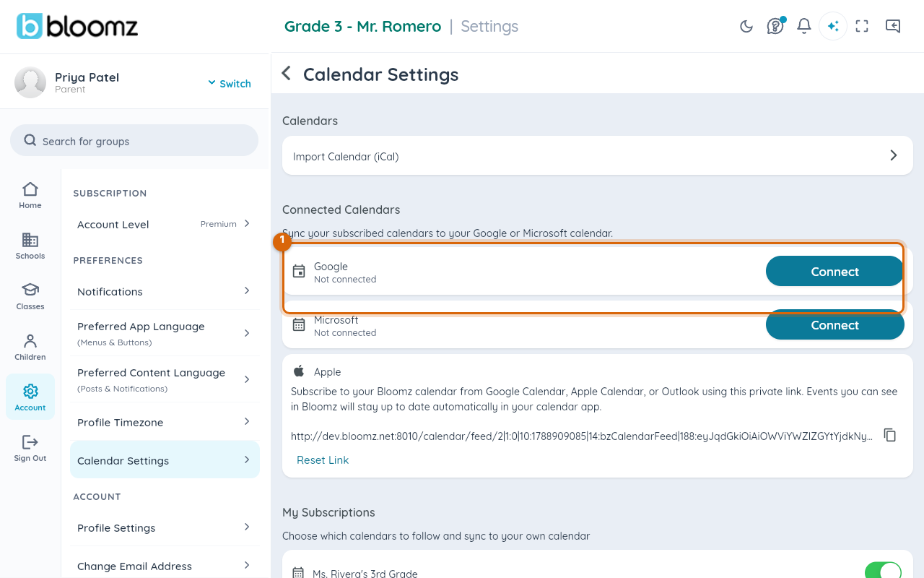Screen dimensions: 924x578
Task: Go back from Calendar Settings
Action: click(287, 74)
